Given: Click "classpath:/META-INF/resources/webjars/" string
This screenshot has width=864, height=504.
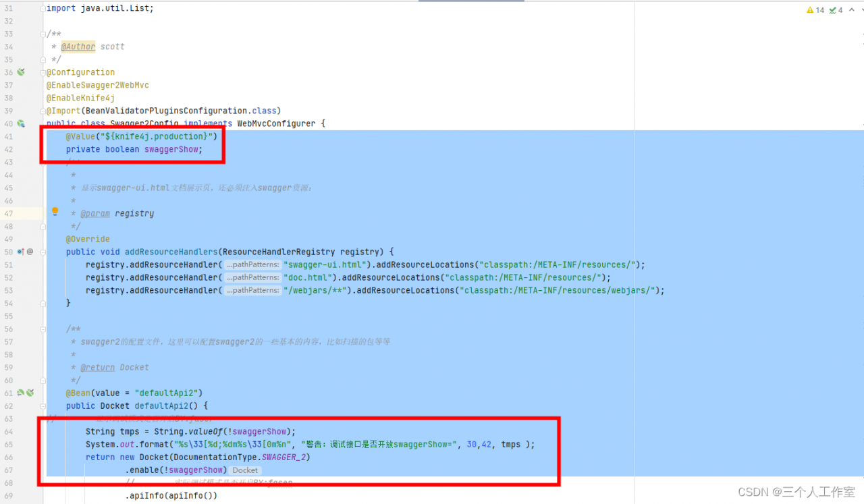Looking at the screenshot, I should [557, 290].
